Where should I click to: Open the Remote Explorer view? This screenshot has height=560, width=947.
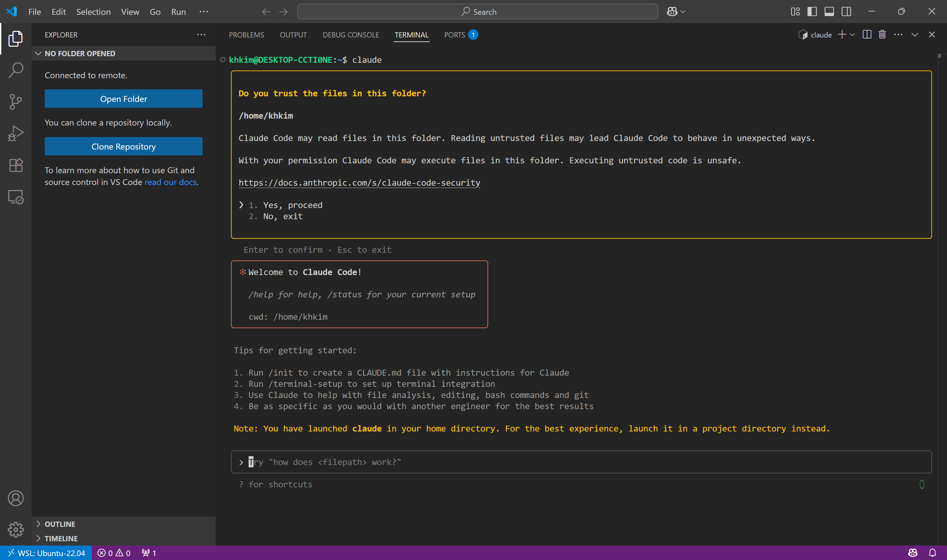click(15, 197)
